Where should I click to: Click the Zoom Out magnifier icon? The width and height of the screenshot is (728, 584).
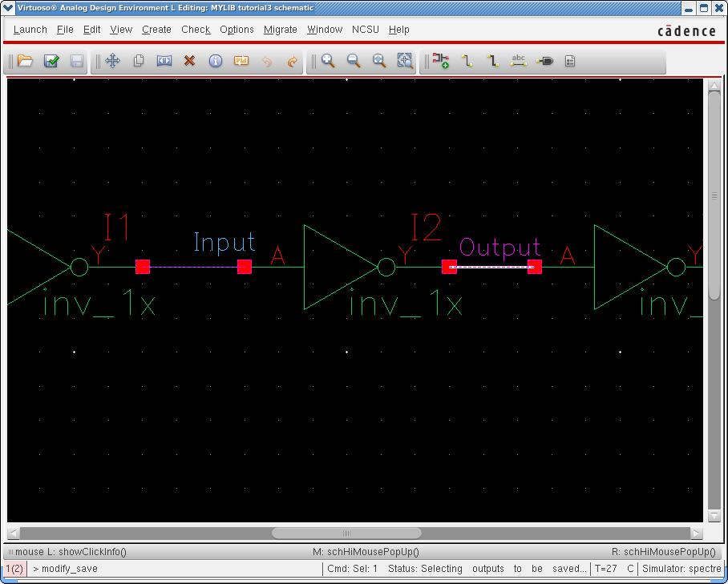[354, 61]
